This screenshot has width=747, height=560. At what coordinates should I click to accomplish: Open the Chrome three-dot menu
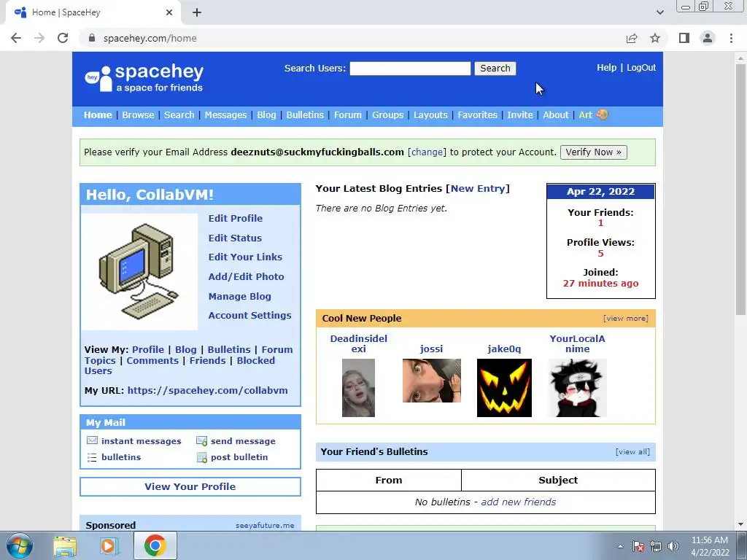[x=731, y=38]
